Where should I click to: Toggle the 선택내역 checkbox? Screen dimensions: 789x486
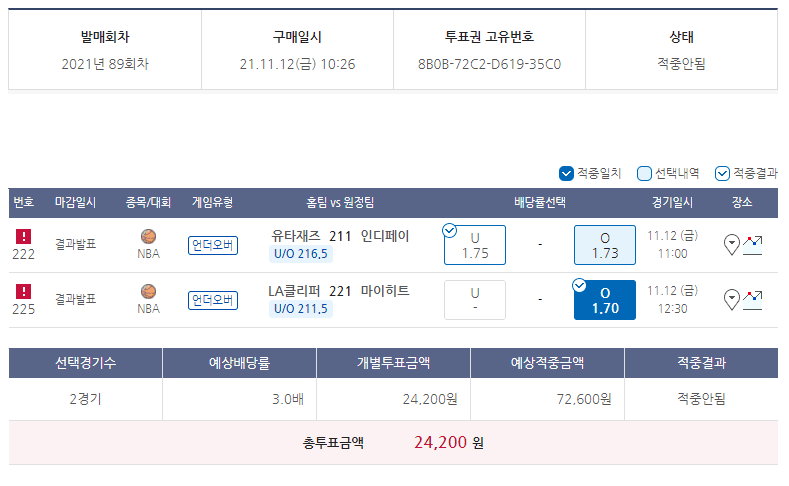(x=644, y=173)
